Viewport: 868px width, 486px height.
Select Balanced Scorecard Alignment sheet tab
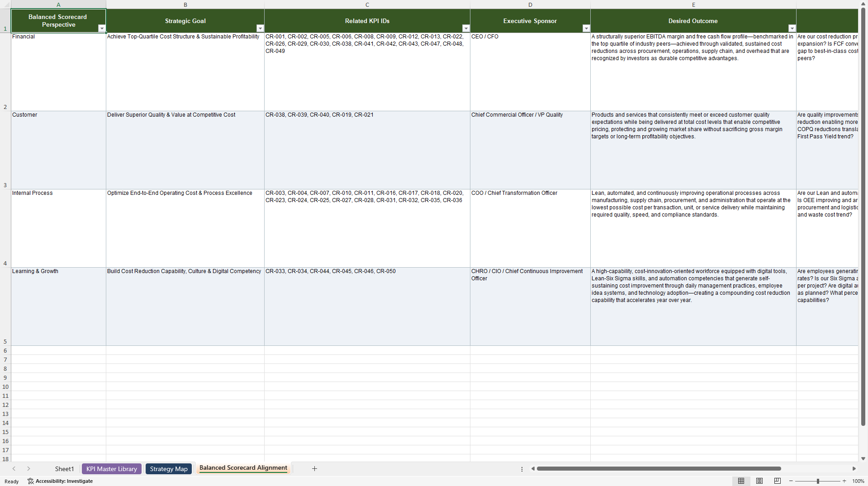243,468
